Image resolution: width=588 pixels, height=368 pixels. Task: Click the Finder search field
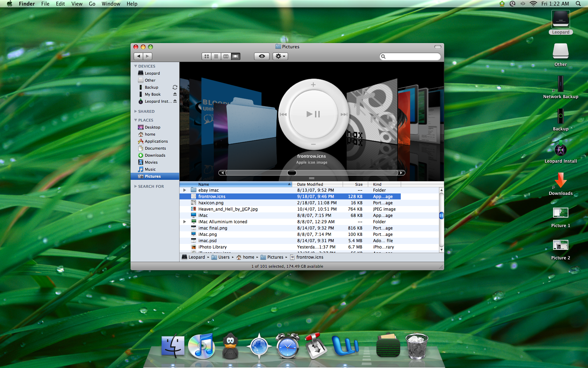412,56
